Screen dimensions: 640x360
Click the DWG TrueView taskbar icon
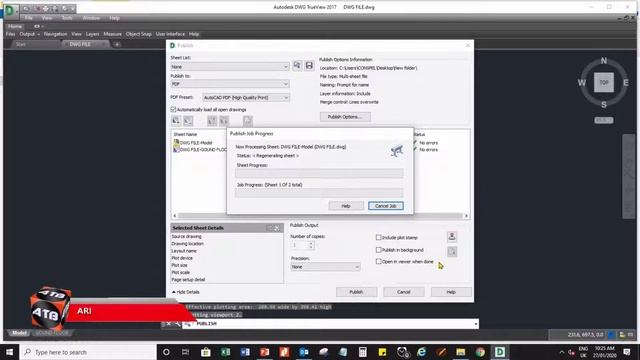point(500,352)
